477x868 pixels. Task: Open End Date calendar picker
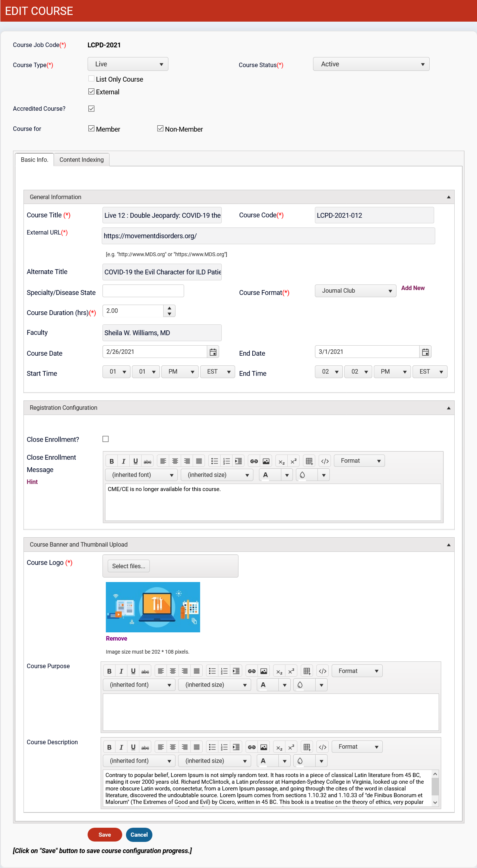pos(425,352)
